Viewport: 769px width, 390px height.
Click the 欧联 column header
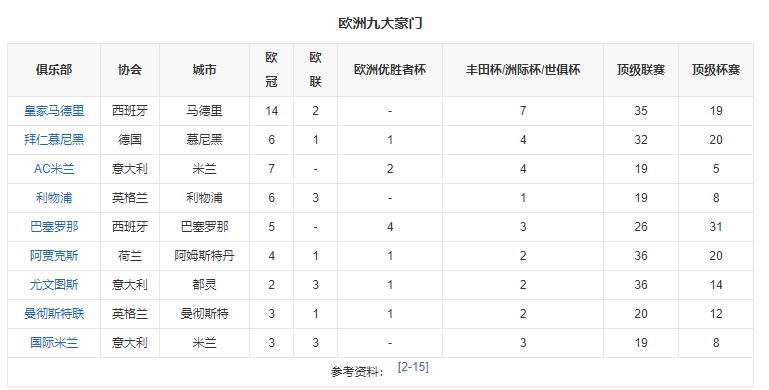pyautogui.click(x=315, y=70)
